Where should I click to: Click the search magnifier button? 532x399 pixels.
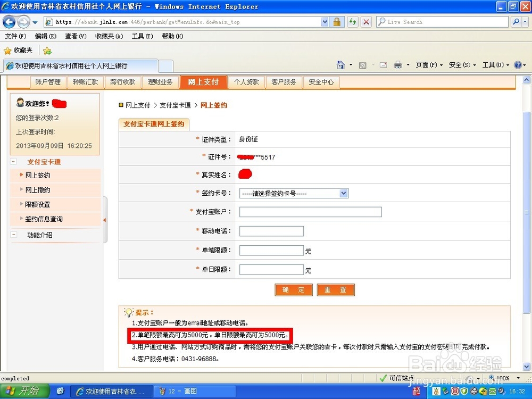point(516,22)
